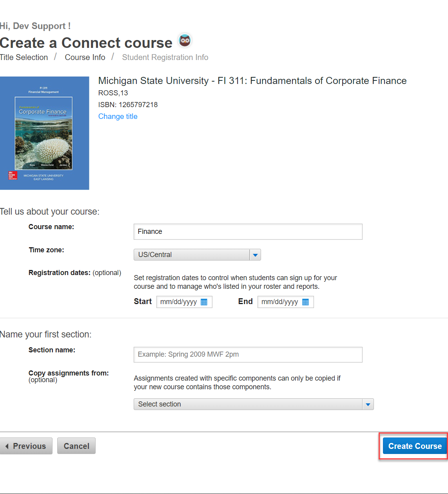The width and height of the screenshot is (448, 494).
Task: Expand the Time zone dropdown arrow
Action: point(255,255)
